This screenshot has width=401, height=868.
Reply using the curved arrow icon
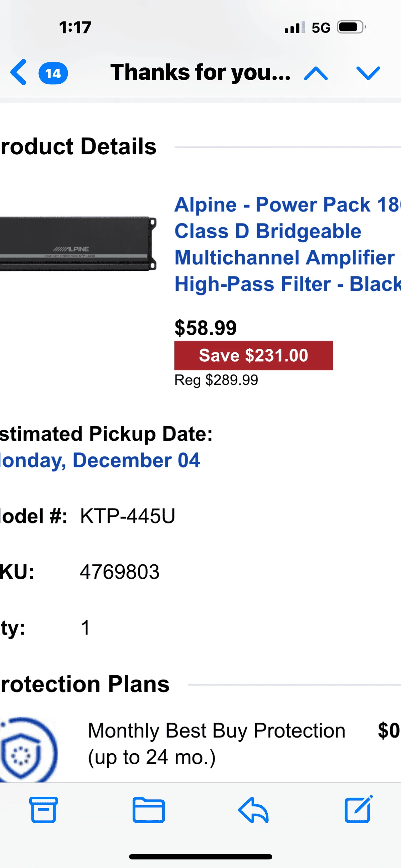click(x=253, y=810)
